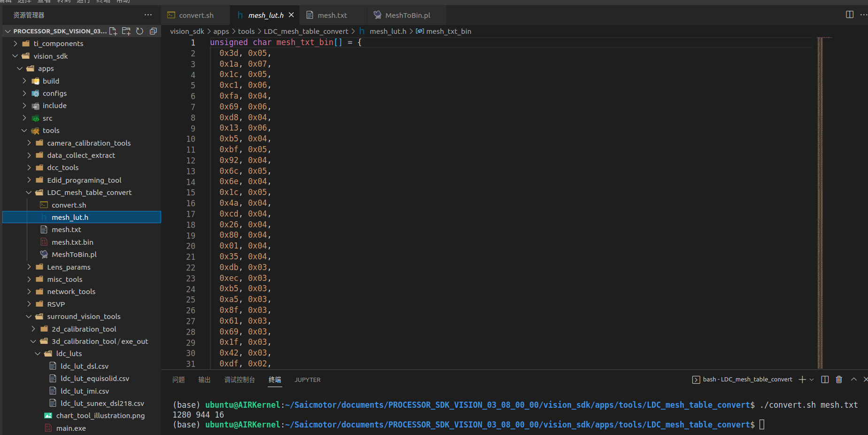Open the JUPYTER panel tab
Viewport: 868px width, 435px height.
[x=307, y=380]
